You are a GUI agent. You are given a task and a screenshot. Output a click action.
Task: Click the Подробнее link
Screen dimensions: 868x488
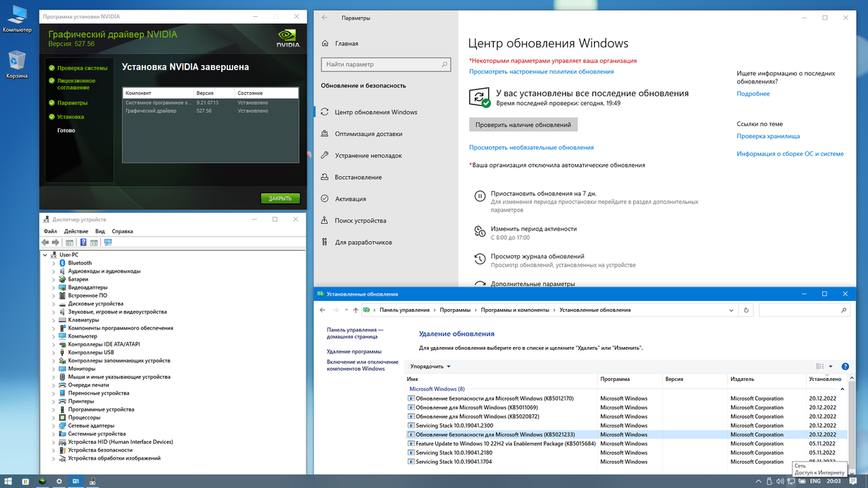tap(753, 94)
